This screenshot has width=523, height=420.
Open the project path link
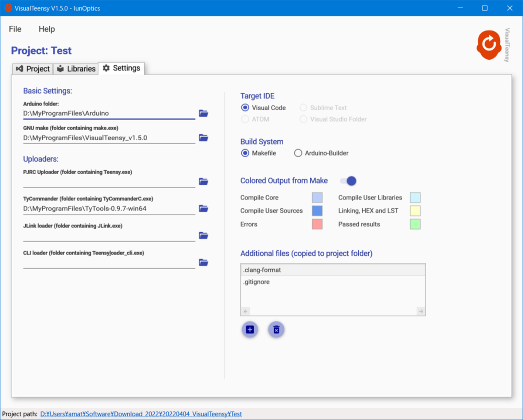[141, 414]
